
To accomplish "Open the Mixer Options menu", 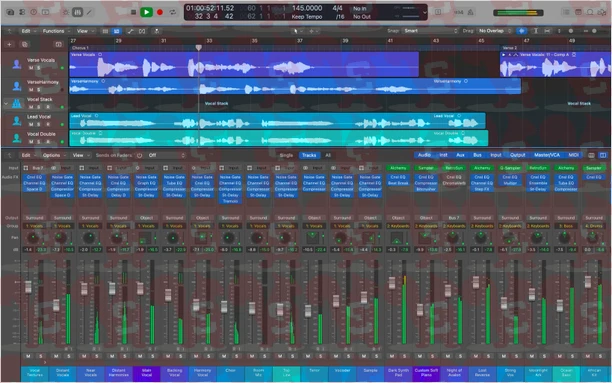I will tap(53, 155).
